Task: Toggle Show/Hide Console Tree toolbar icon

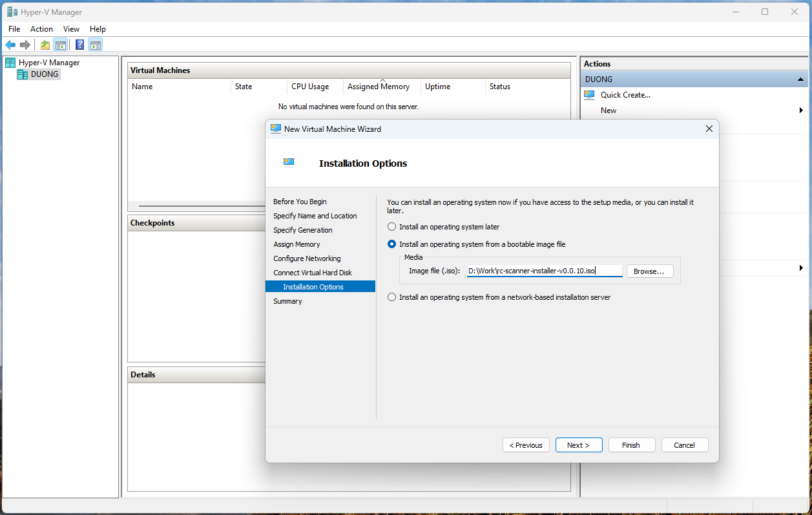Action: [x=60, y=45]
